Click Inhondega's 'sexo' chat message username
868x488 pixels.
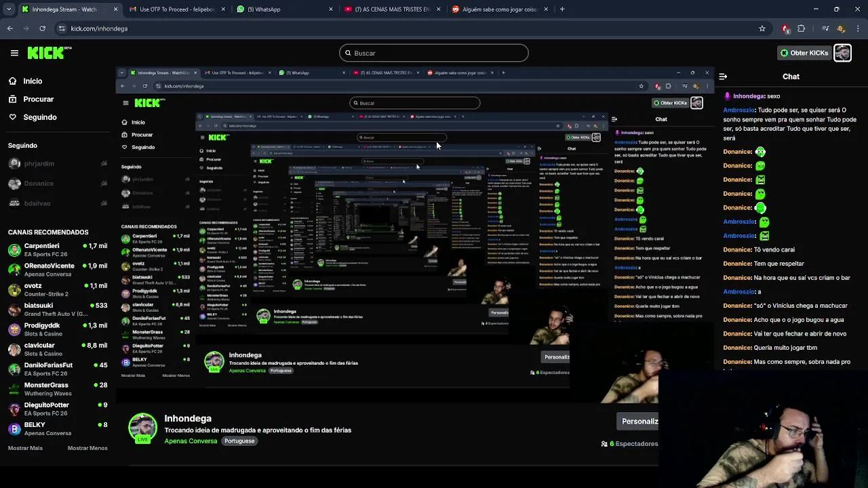[749, 96]
